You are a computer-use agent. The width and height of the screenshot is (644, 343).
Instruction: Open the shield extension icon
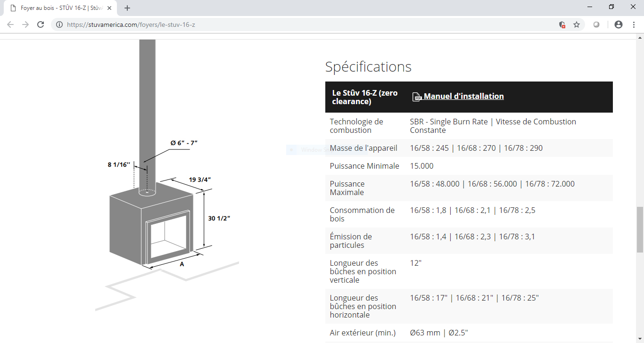point(562,24)
